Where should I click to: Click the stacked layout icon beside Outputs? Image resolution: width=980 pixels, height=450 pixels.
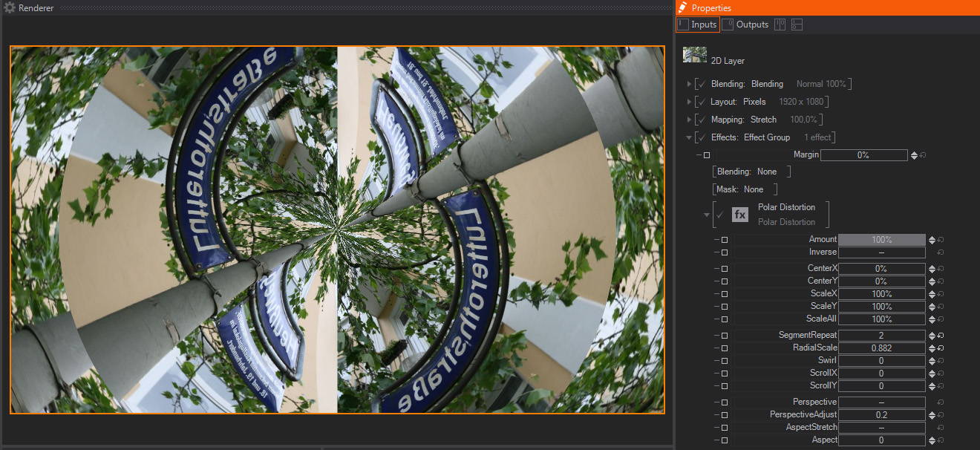(797, 25)
